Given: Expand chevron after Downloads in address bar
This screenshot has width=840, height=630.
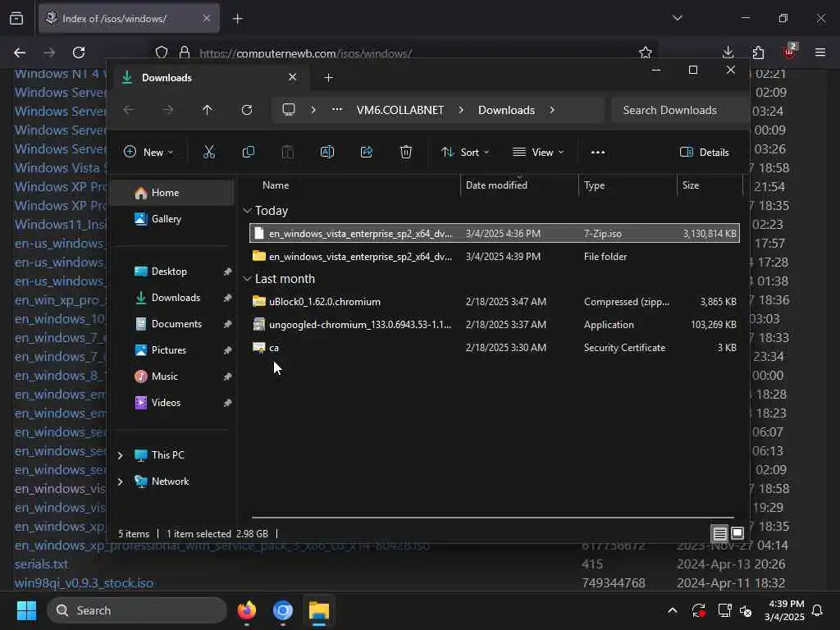Looking at the screenshot, I should coord(552,110).
